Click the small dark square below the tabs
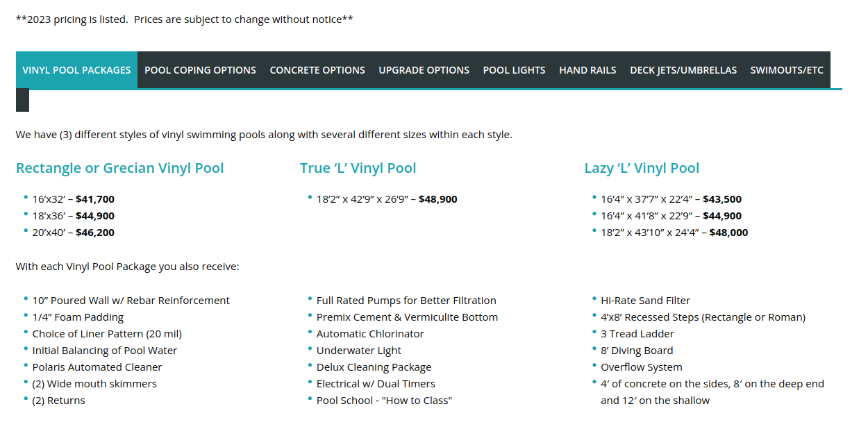 coord(22,101)
